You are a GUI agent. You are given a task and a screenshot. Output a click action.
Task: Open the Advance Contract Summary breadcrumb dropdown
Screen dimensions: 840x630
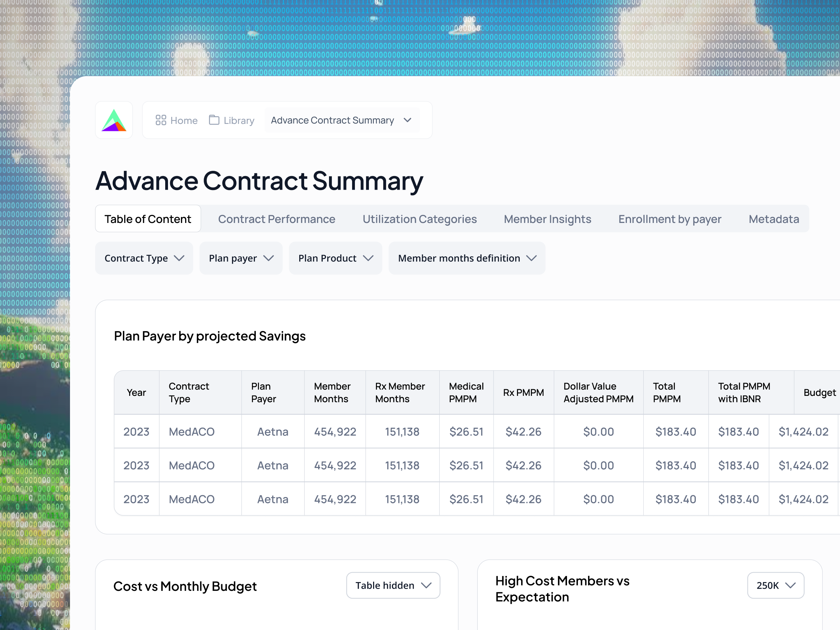click(342, 120)
